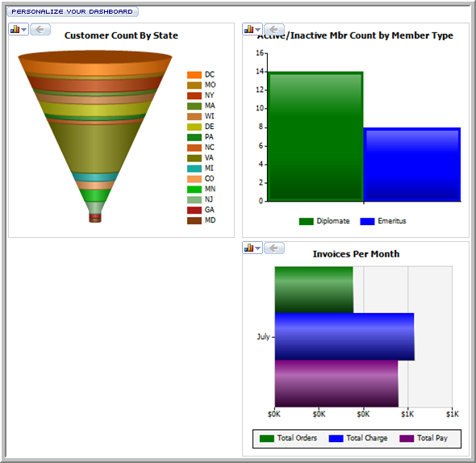476x463 pixels.
Task: Click the green Diplomate bar
Action: (x=315, y=136)
